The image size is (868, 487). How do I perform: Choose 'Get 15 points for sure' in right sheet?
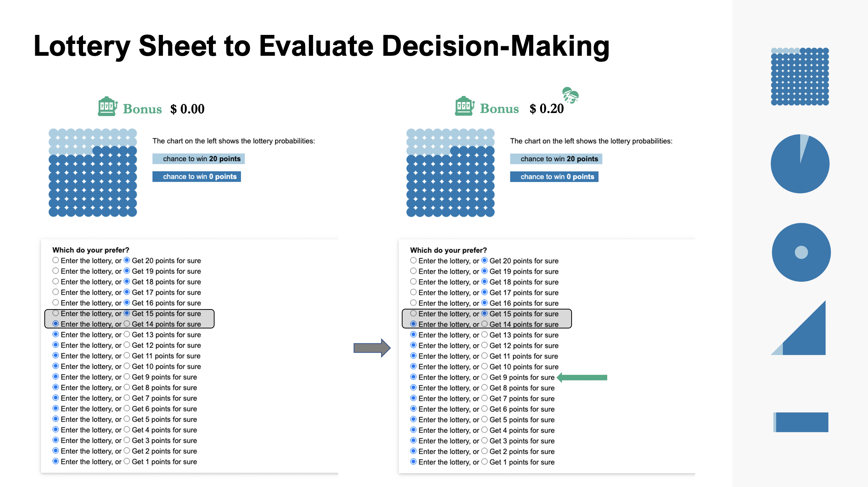point(484,313)
